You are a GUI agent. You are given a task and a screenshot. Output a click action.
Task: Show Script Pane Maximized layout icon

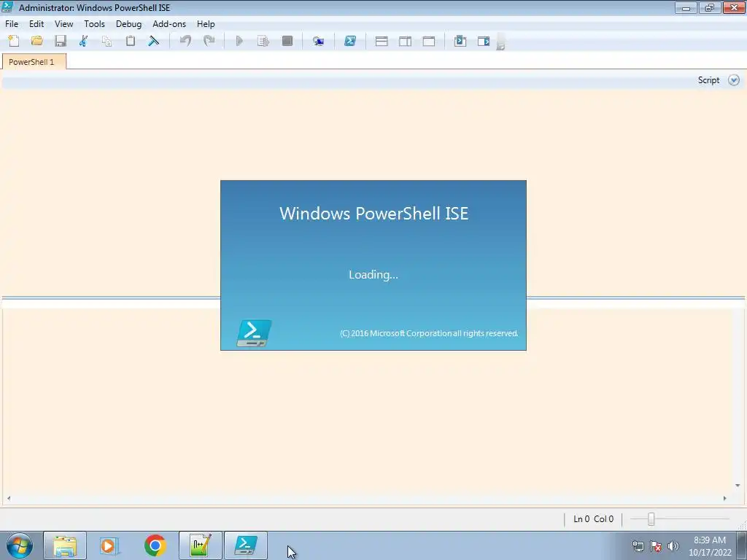(x=429, y=42)
